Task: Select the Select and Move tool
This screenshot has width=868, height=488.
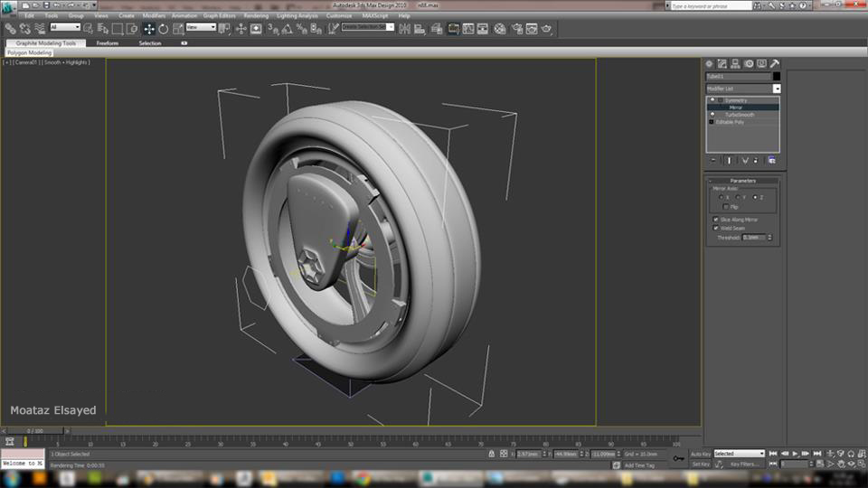Action: [x=149, y=29]
